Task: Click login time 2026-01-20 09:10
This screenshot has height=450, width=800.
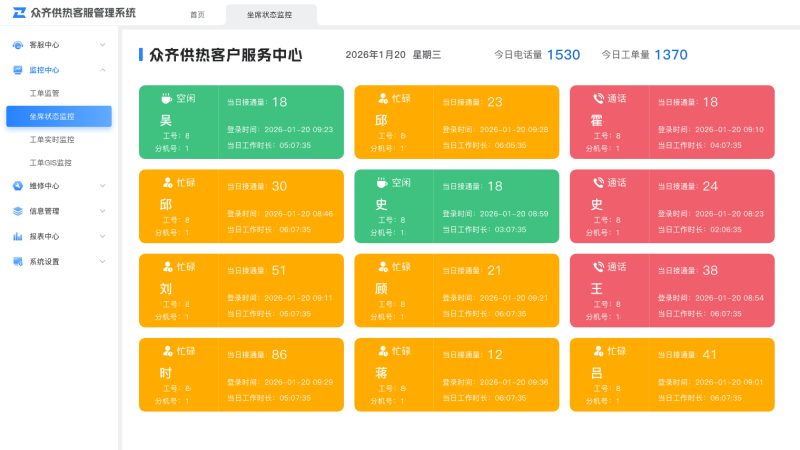Action: tap(730, 130)
